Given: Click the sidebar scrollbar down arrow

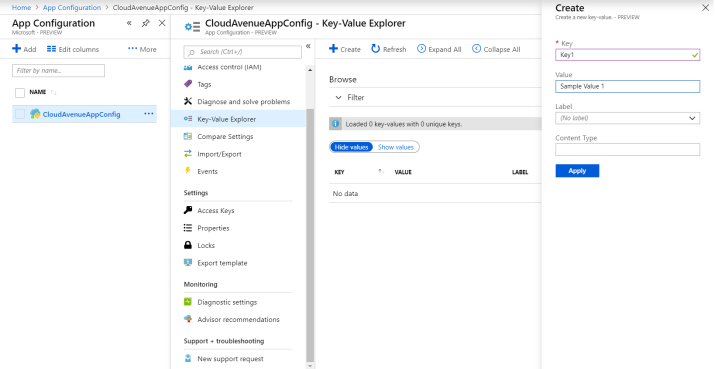Looking at the screenshot, I should tap(310, 365).
